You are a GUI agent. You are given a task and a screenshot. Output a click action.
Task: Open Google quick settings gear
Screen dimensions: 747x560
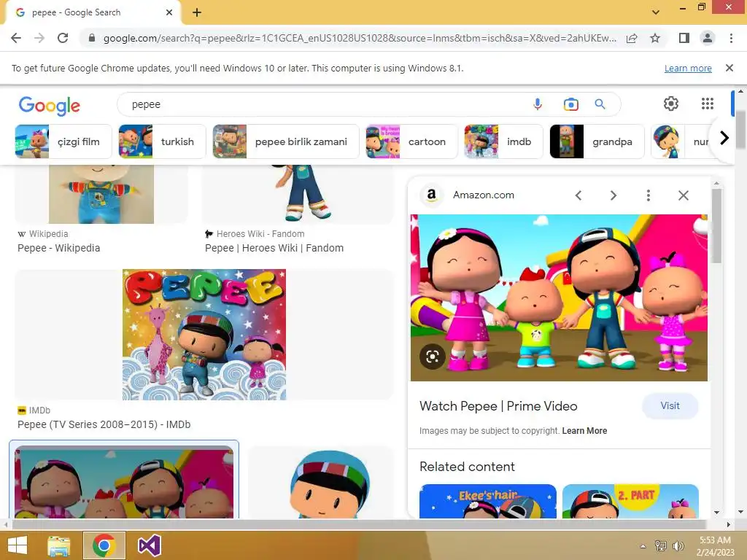pyautogui.click(x=671, y=104)
